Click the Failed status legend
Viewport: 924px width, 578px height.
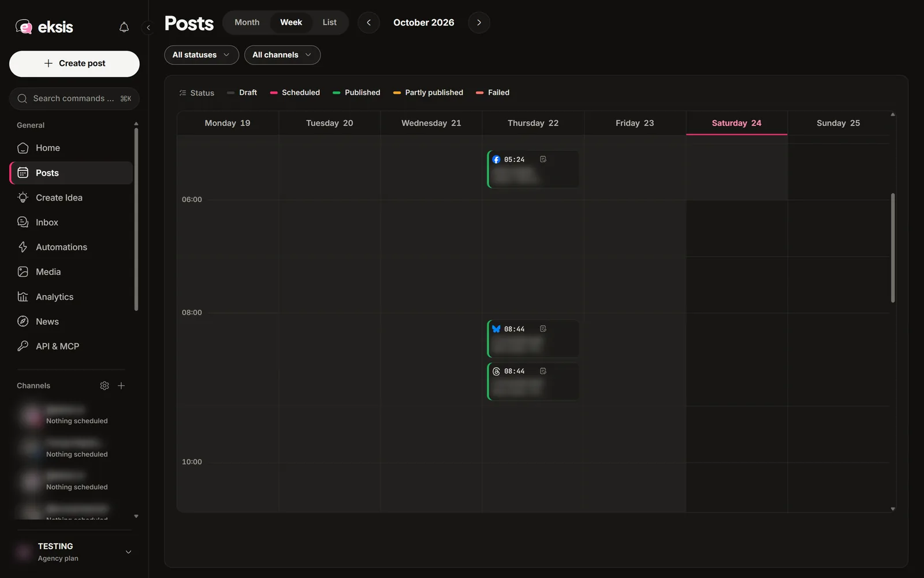click(493, 92)
